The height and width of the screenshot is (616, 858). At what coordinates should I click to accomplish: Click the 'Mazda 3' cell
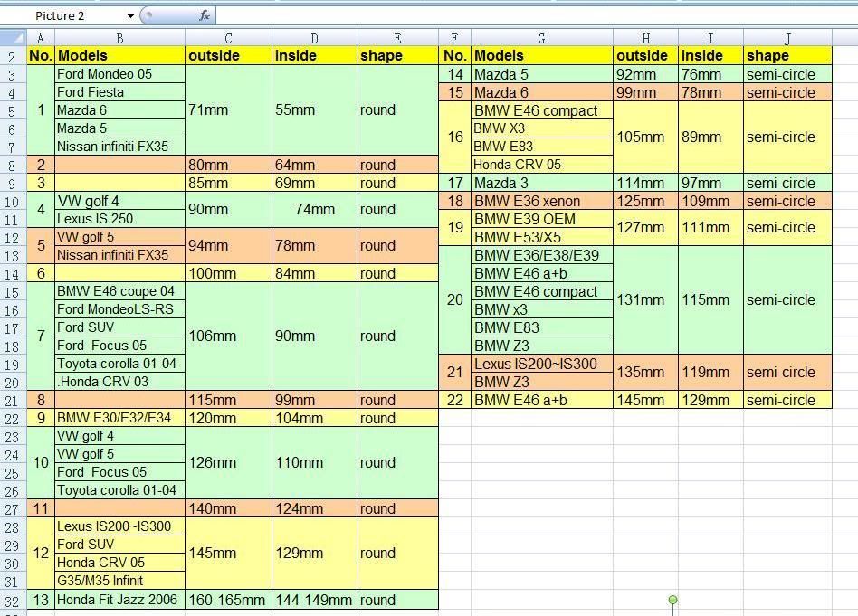pos(542,183)
